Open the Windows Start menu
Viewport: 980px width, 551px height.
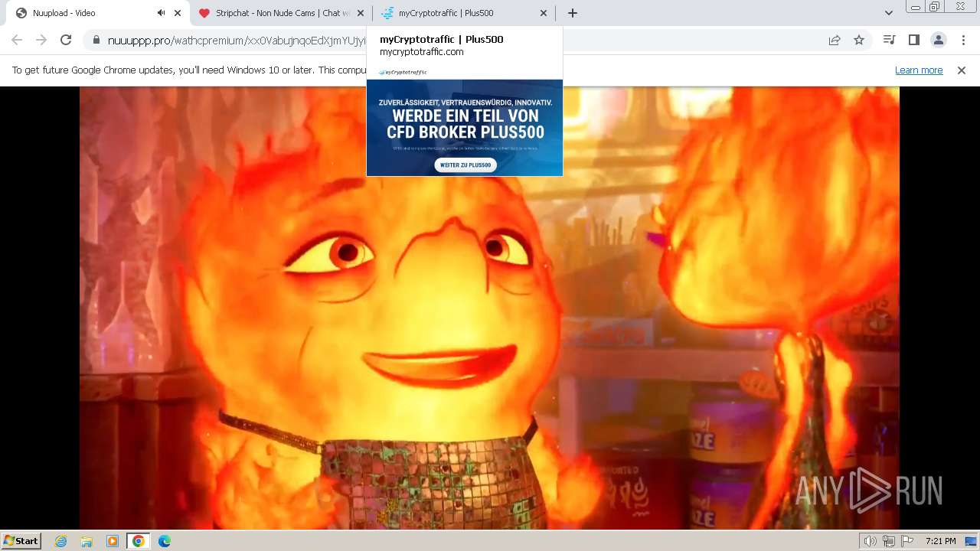[21, 540]
